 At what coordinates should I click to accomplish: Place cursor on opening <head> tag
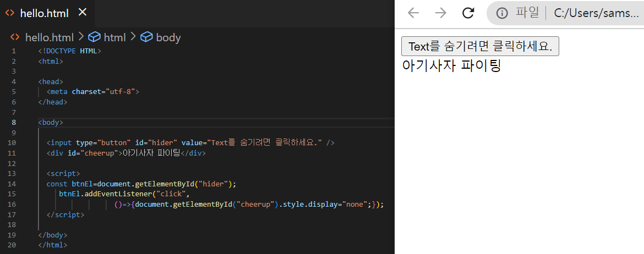click(51, 82)
